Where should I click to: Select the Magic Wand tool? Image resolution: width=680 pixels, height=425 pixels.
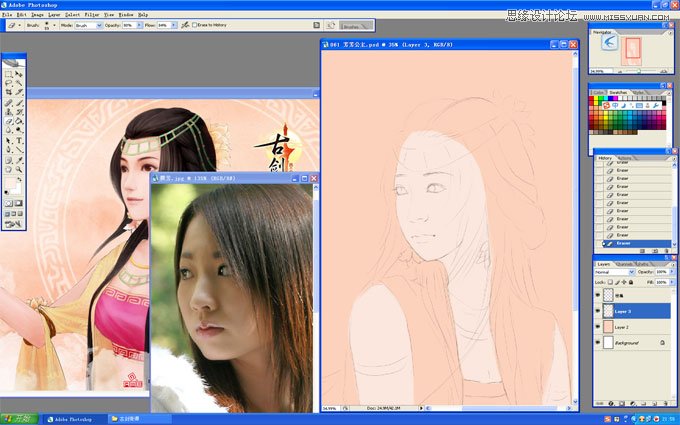[19, 82]
